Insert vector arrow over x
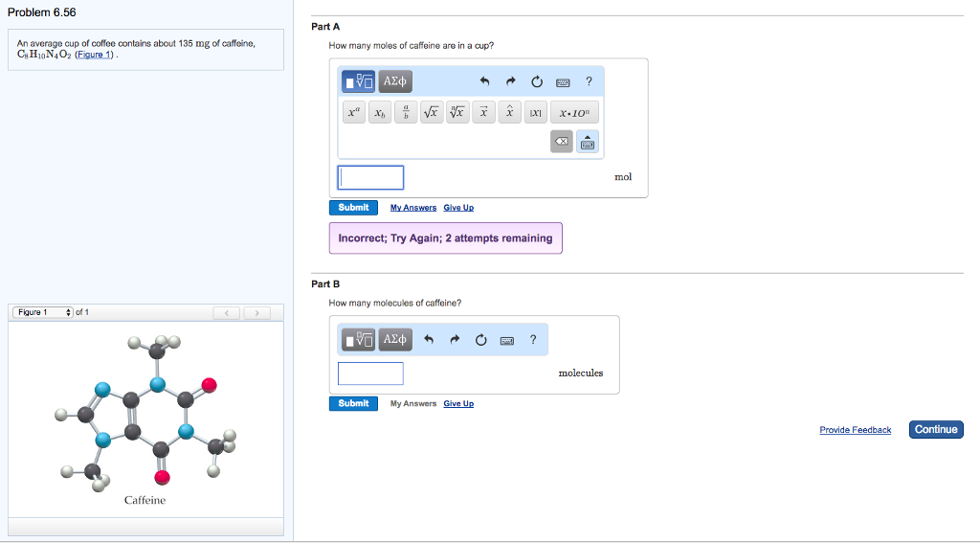The height and width of the screenshot is (543, 980). tap(484, 113)
